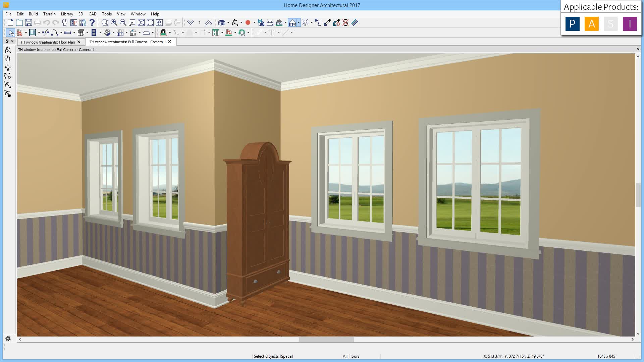Click the Down One Floor arrow
This screenshot has height=362, width=644.
(191, 23)
